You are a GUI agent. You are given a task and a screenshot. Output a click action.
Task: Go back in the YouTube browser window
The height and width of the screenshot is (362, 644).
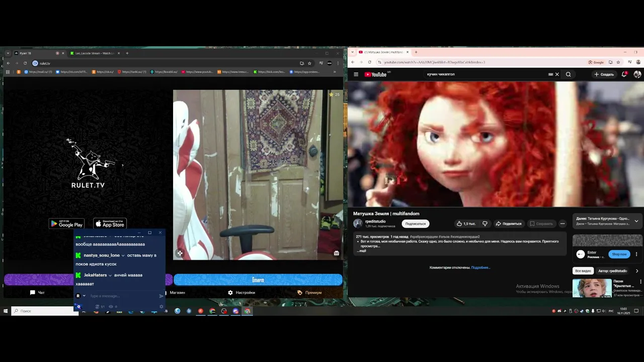click(353, 62)
